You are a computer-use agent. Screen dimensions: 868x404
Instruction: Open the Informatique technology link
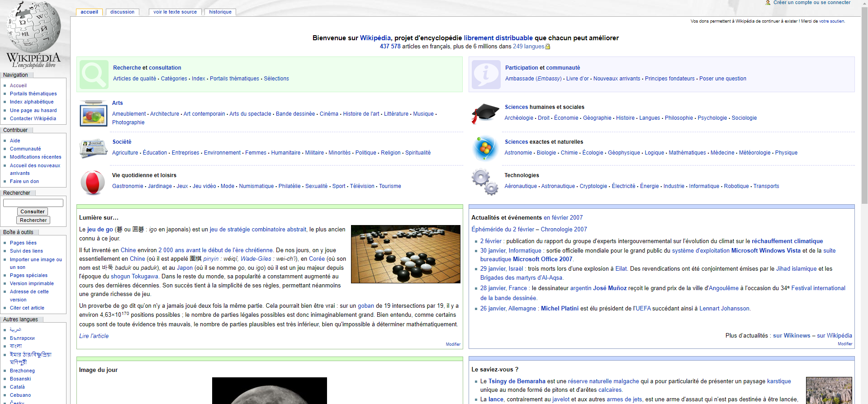(x=704, y=186)
